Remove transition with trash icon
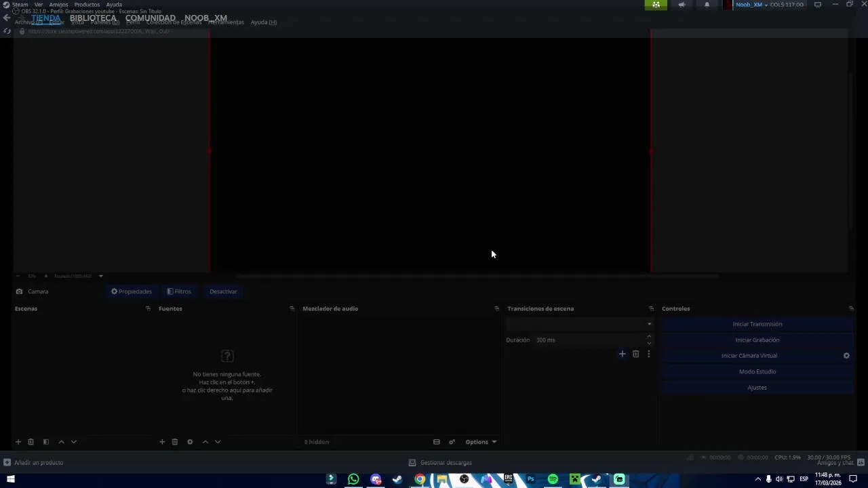 coord(635,354)
